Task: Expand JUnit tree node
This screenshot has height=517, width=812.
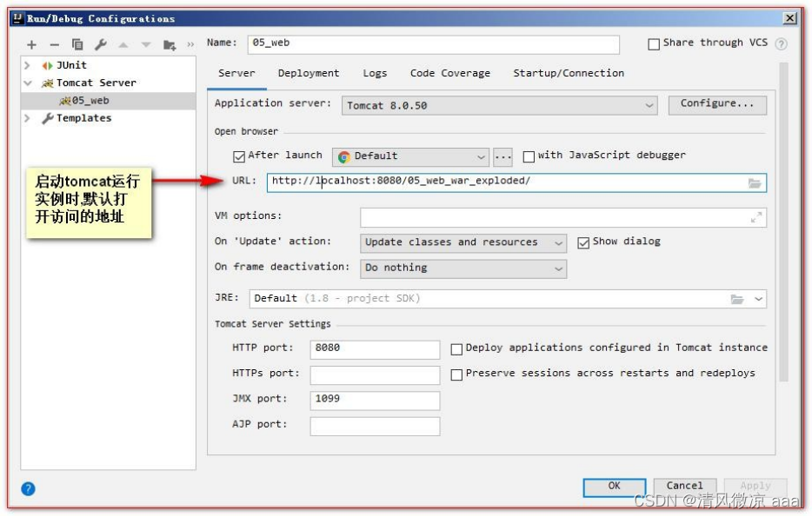Action: click(28, 66)
